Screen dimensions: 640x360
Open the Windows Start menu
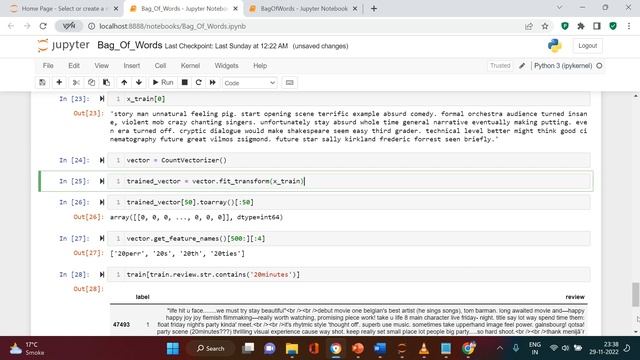[173, 349]
